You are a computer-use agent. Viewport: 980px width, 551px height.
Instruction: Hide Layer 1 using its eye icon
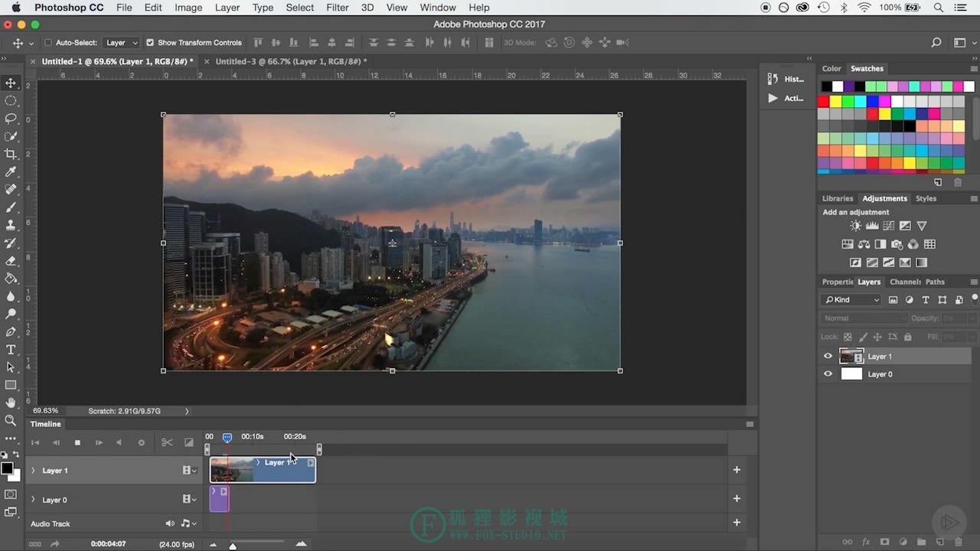pyautogui.click(x=828, y=356)
